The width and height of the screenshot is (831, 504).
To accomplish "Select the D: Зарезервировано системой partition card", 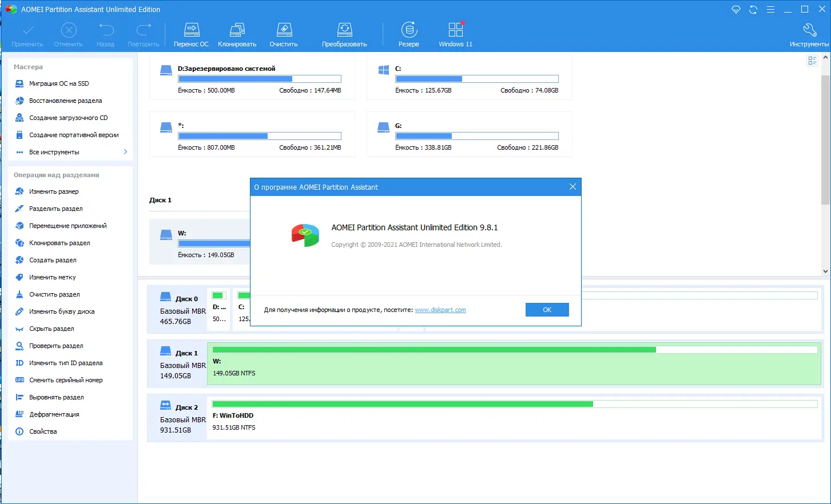I will click(x=252, y=77).
